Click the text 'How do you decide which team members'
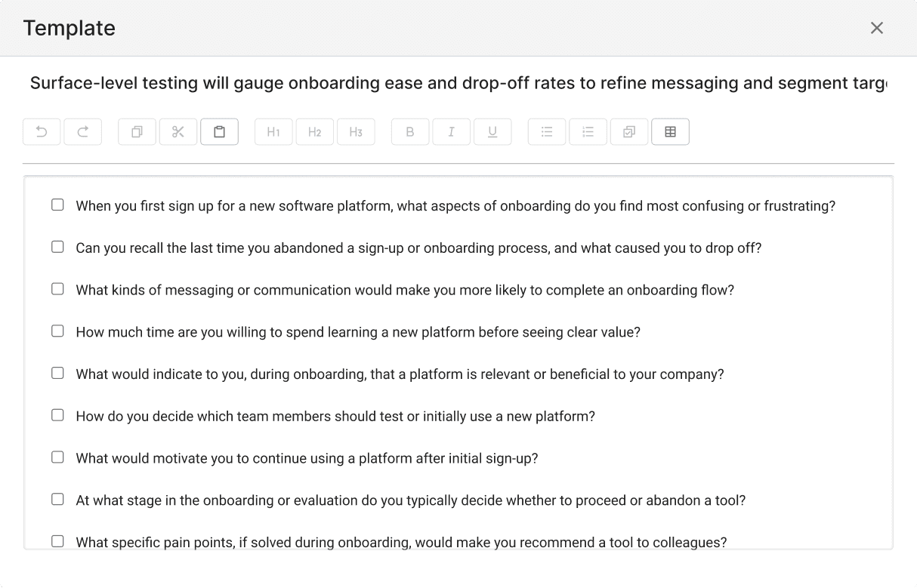The width and height of the screenshot is (917, 588). pos(202,417)
